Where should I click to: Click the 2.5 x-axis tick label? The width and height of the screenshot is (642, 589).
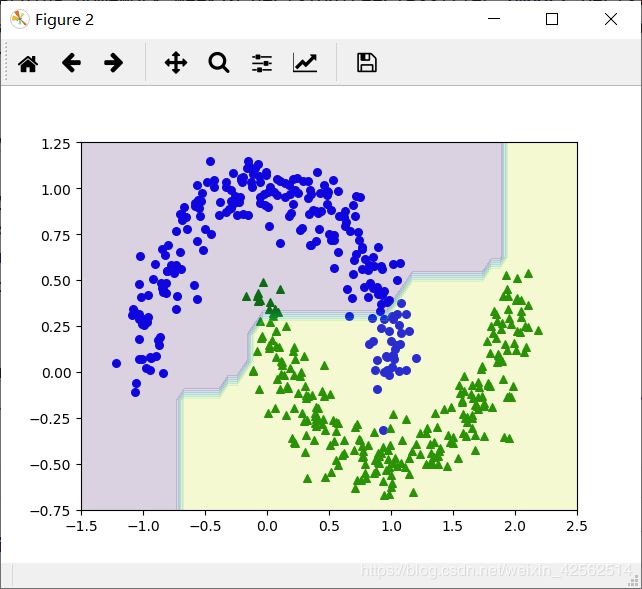point(577,526)
